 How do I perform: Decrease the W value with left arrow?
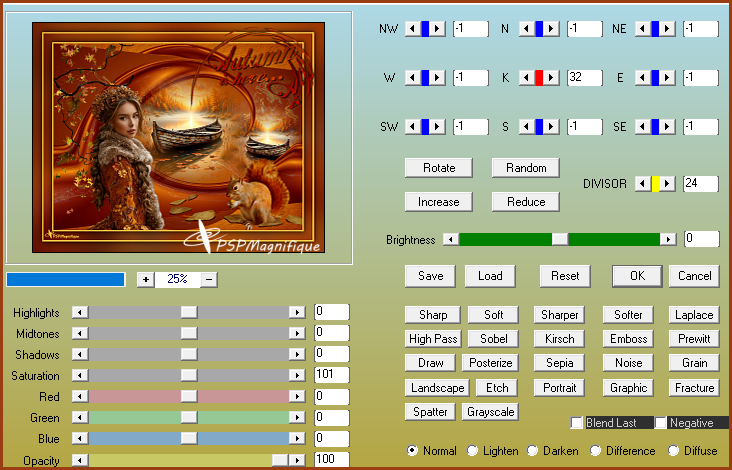click(412, 77)
